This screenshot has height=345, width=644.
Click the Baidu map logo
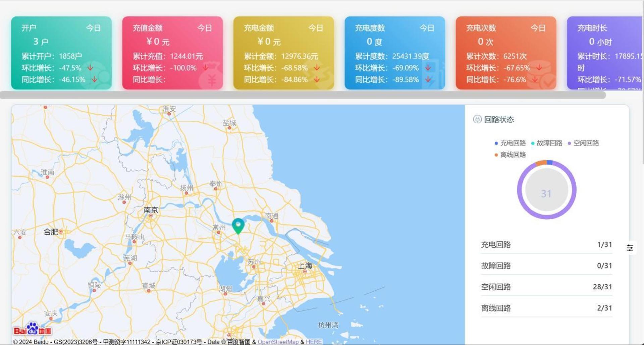[x=32, y=330]
